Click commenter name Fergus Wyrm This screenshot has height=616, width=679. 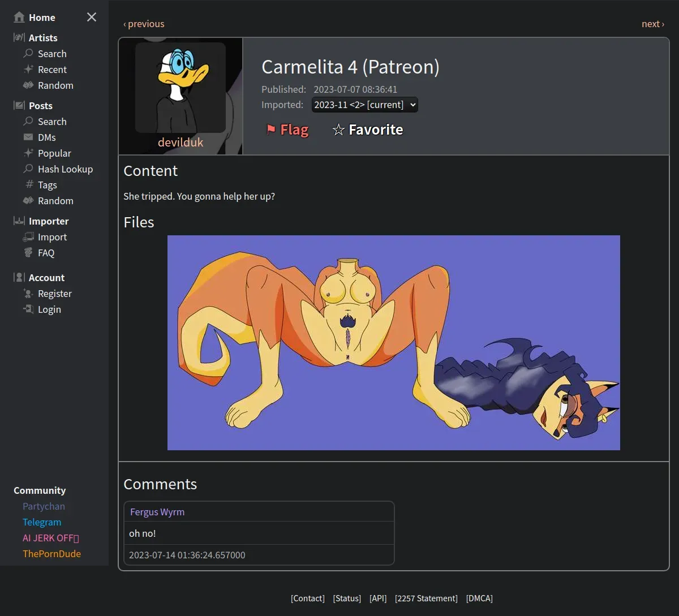[157, 512]
